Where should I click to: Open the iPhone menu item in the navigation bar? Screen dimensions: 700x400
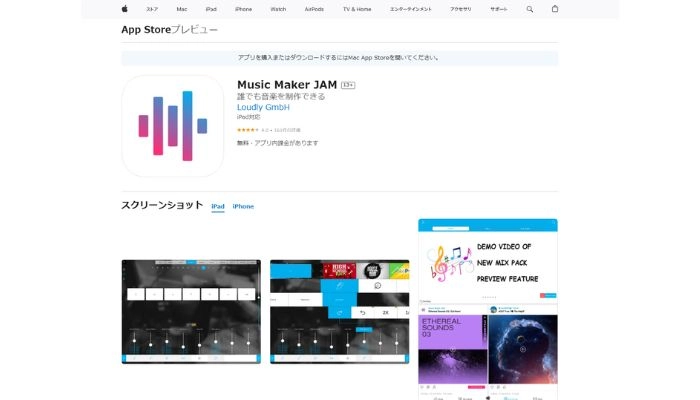243,9
